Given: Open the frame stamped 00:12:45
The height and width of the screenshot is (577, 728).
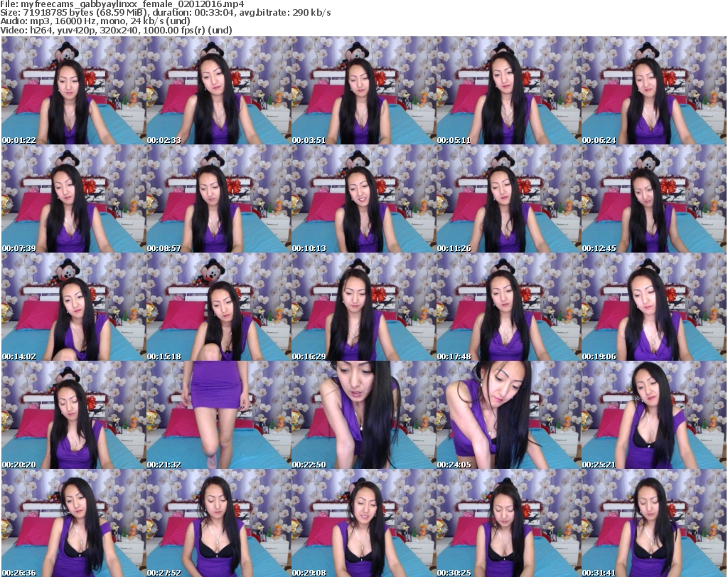Looking at the screenshot, I should [654, 198].
